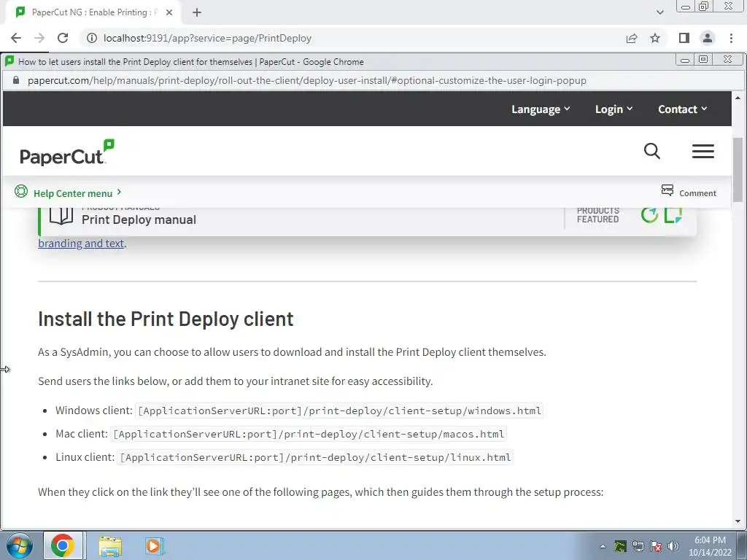Select the PaperCut NG Enable Printing tab
The image size is (747, 560).
click(93, 12)
